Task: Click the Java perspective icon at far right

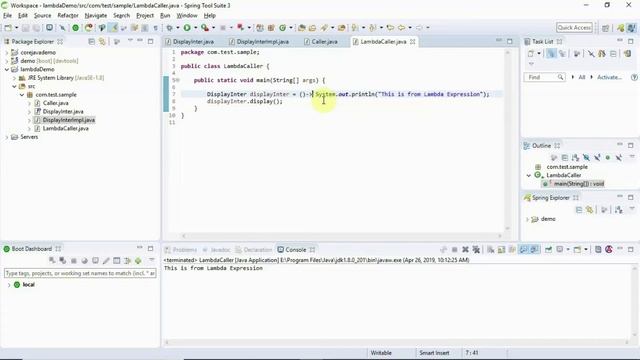Action: pos(631,28)
